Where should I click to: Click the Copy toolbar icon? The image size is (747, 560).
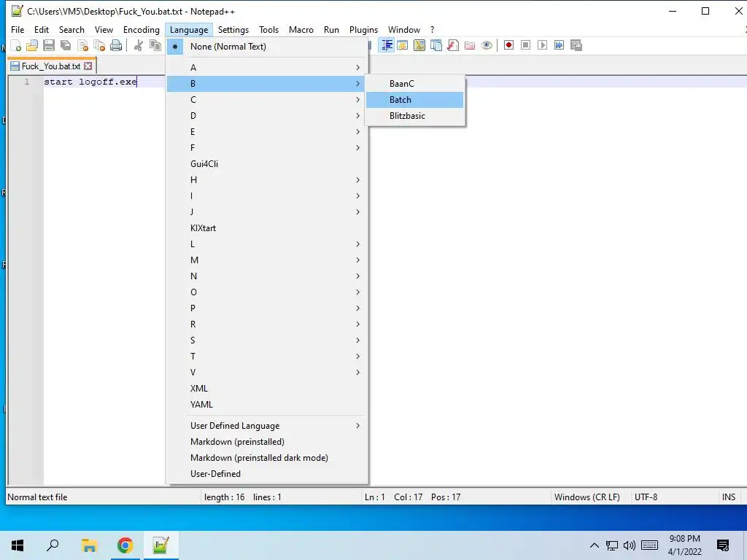point(155,46)
